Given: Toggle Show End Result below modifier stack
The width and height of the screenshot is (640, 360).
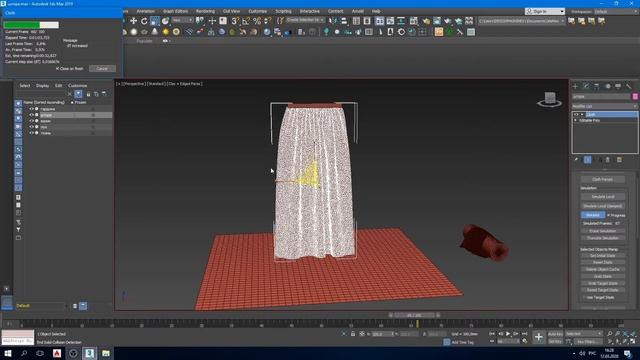Looking at the screenshot, I should (588, 160).
